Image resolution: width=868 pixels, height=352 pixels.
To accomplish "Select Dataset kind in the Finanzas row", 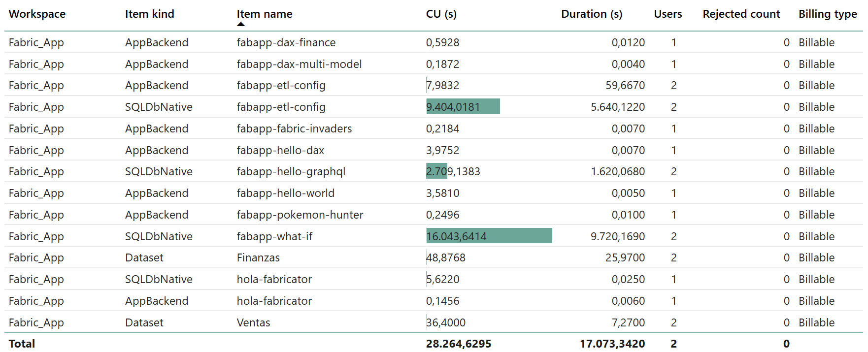I will click(x=144, y=257).
